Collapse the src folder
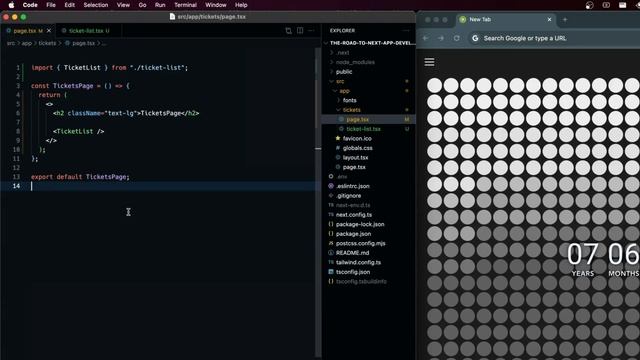 click(369, 81)
